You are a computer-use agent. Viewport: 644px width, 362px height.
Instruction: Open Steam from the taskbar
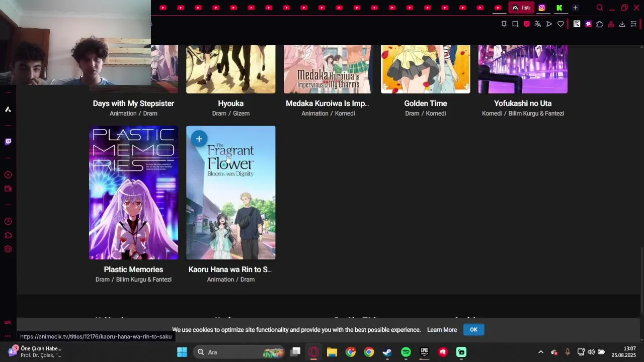coord(387,352)
